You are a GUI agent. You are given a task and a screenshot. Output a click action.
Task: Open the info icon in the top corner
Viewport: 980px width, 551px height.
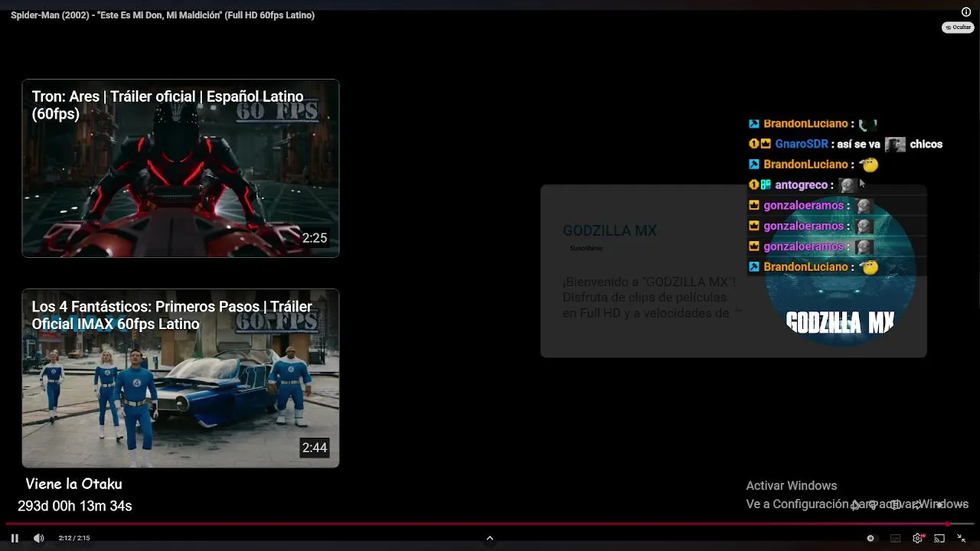[x=966, y=11]
